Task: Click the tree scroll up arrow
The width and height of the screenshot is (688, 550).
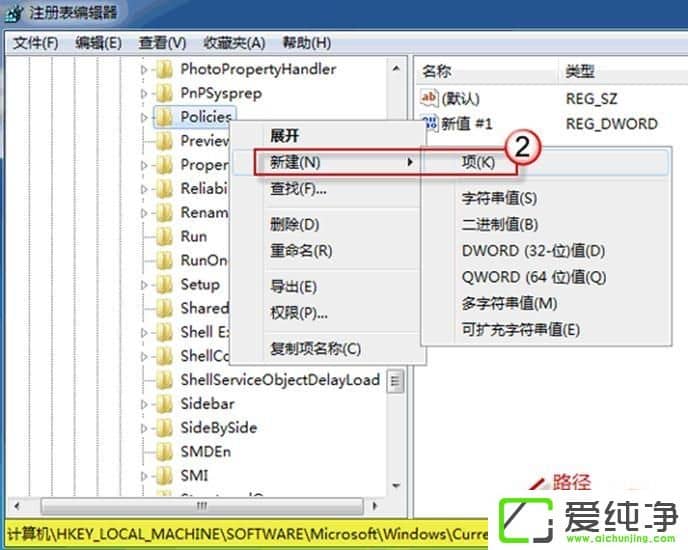Action: 396,68
